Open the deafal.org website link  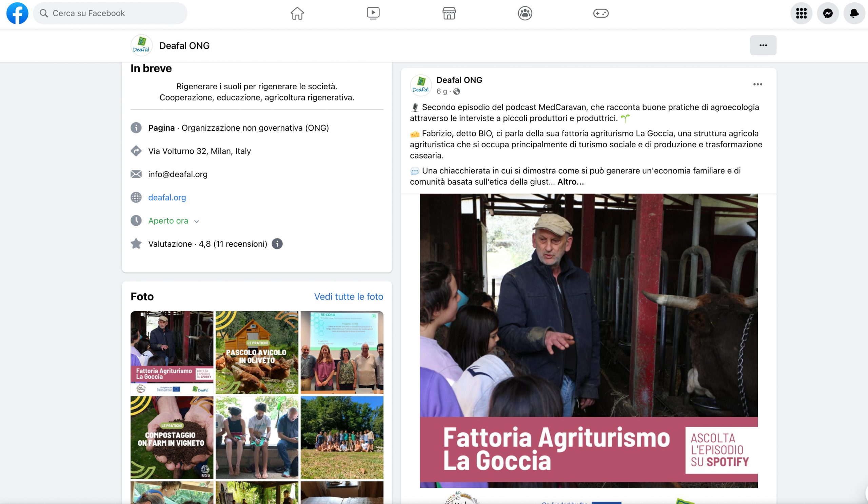pos(167,198)
